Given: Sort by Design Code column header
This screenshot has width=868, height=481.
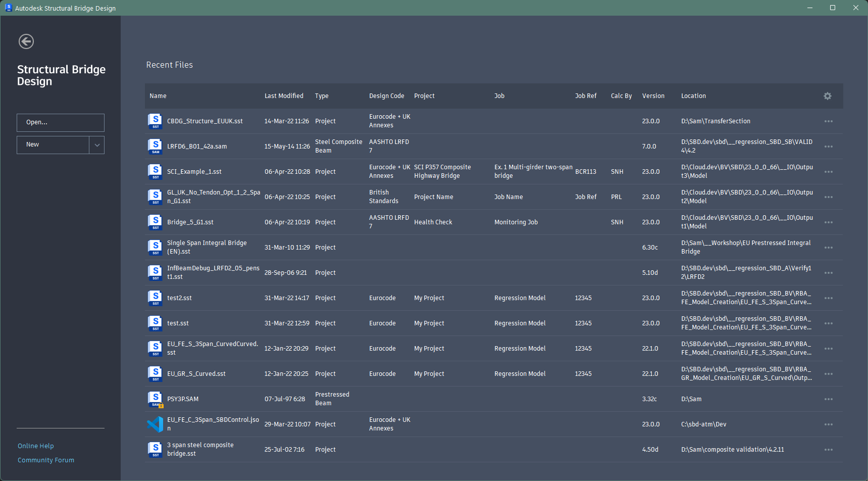Looking at the screenshot, I should click(387, 96).
